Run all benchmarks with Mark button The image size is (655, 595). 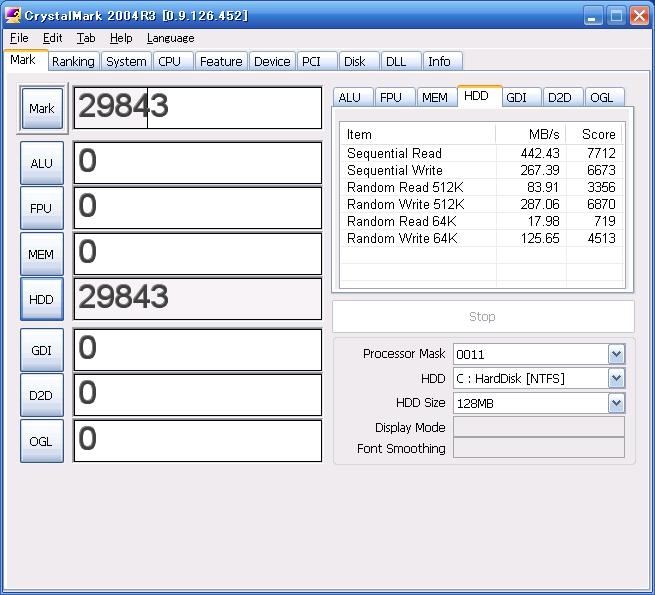(42, 108)
